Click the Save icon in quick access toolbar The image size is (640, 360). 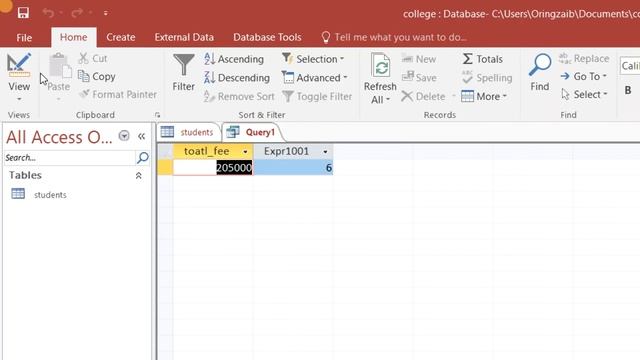(x=23, y=13)
